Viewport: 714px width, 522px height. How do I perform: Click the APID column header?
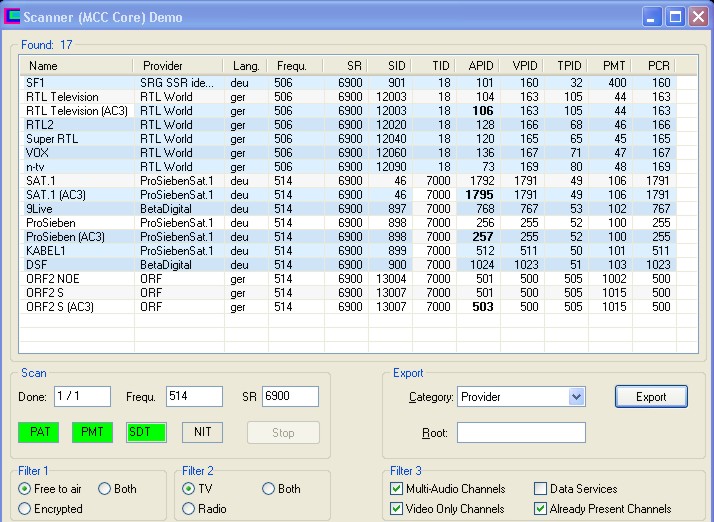tap(480, 66)
